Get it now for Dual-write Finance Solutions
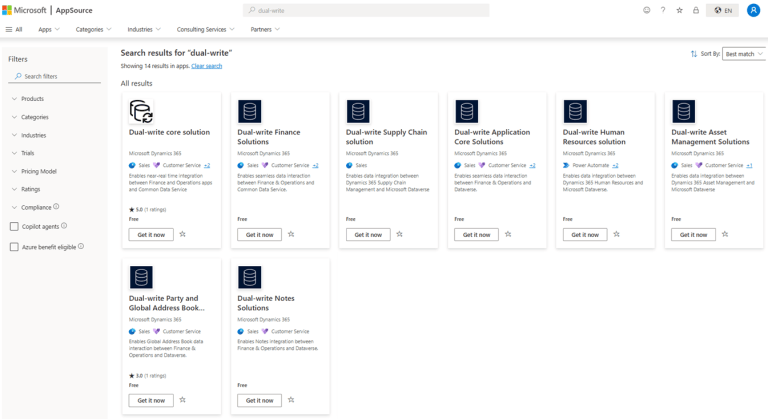The height and width of the screenshot is (419, 768). coord(260,235)
